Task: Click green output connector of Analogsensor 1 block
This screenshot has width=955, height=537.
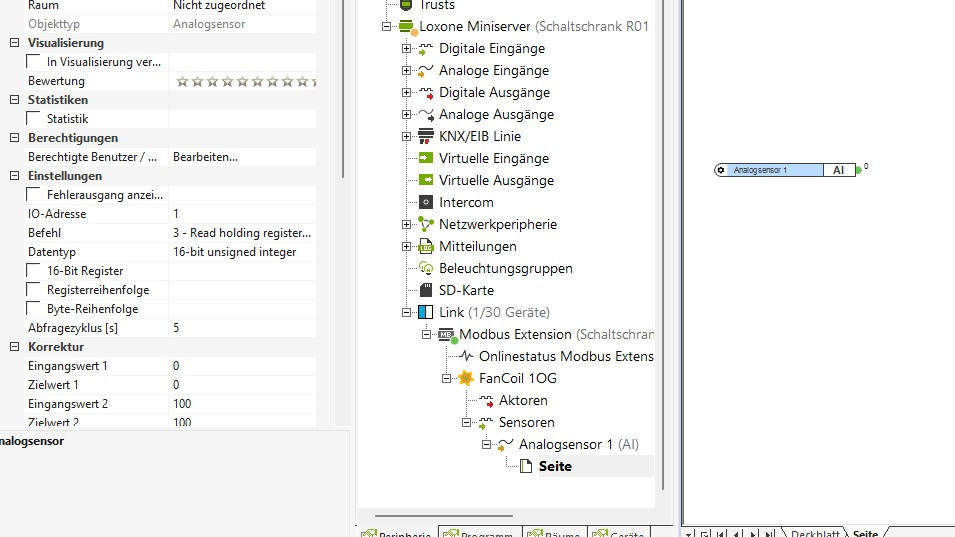Action: (859, 170)
